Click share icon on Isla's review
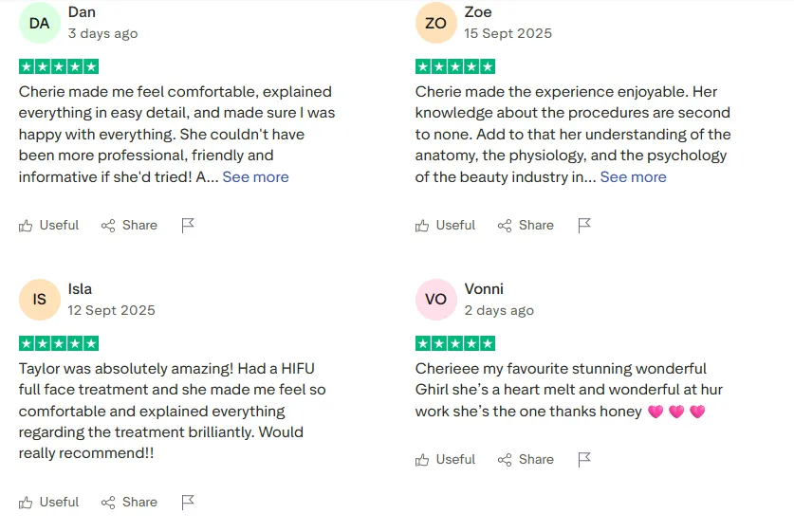Viewport: 794px width, 532px height. 108,503
